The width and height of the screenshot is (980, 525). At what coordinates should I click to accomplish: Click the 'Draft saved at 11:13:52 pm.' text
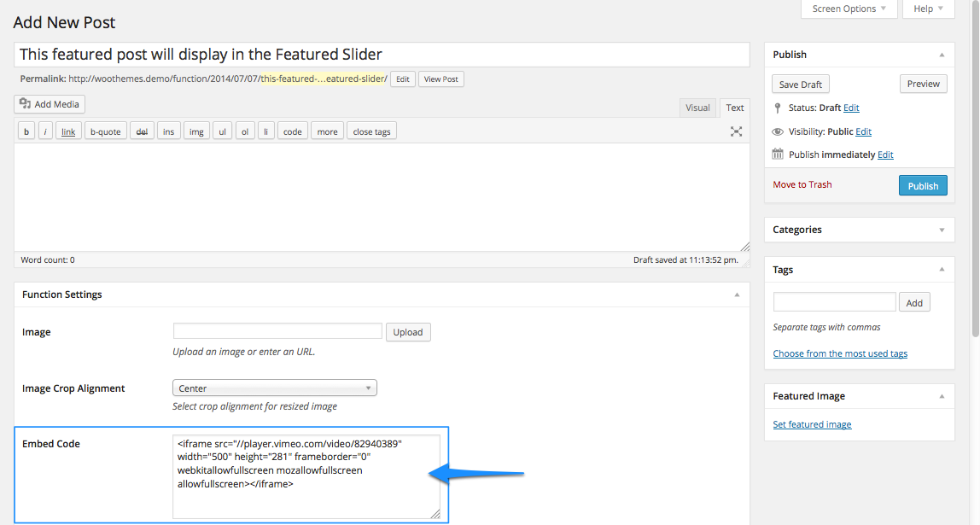685,260
